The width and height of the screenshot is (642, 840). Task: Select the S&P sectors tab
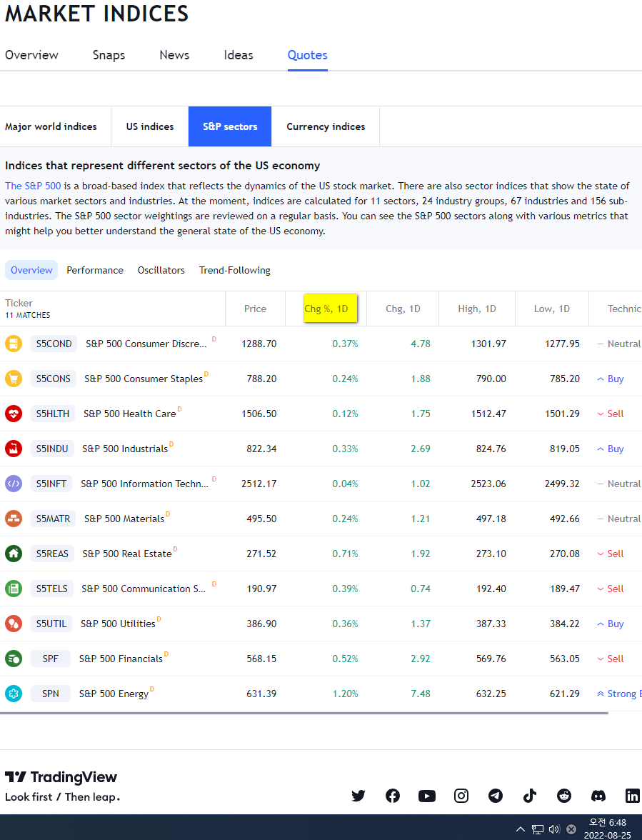point(230,126)
